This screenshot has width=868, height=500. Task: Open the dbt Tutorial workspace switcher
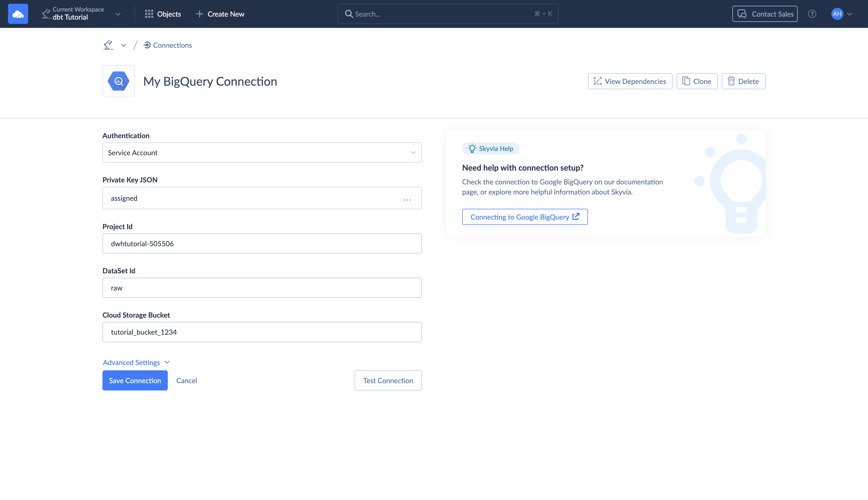[x=81, y=14]
